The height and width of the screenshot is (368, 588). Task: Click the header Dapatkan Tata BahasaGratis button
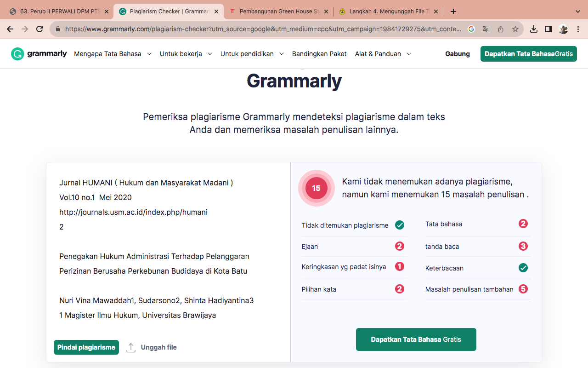[529, 54]
